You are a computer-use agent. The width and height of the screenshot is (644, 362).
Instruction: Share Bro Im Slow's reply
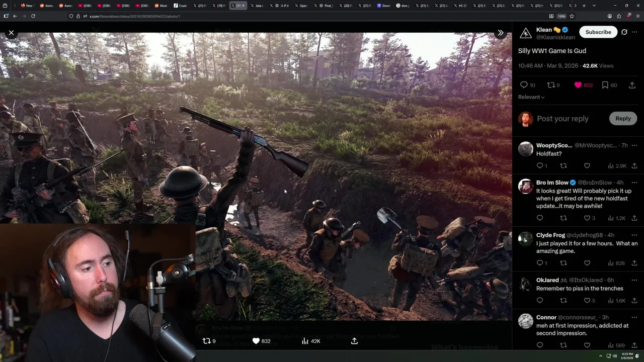[x=634, y=218]
